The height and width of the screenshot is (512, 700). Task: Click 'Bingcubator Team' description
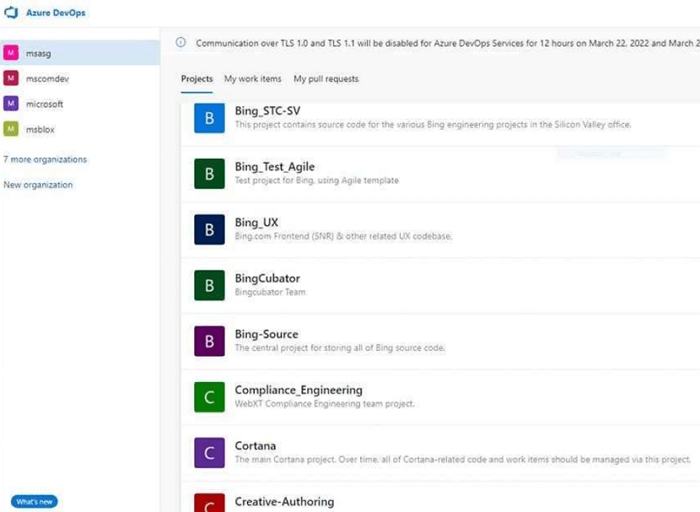click(x=270, y=292)
